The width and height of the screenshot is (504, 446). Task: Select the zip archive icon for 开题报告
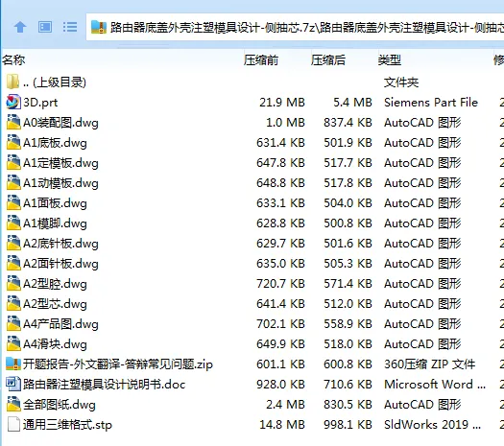[13, 364]
